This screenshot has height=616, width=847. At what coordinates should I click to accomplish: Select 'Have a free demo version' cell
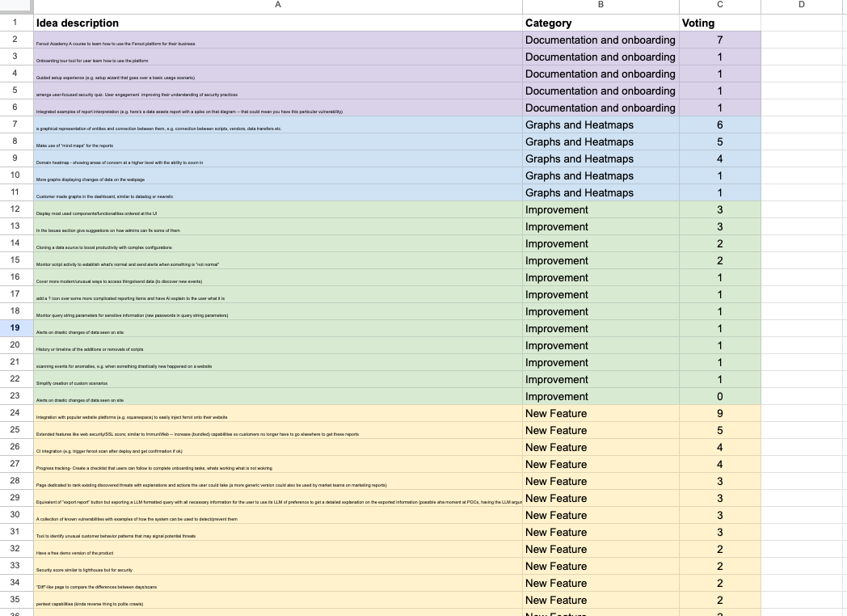click(x=278, y=549)
